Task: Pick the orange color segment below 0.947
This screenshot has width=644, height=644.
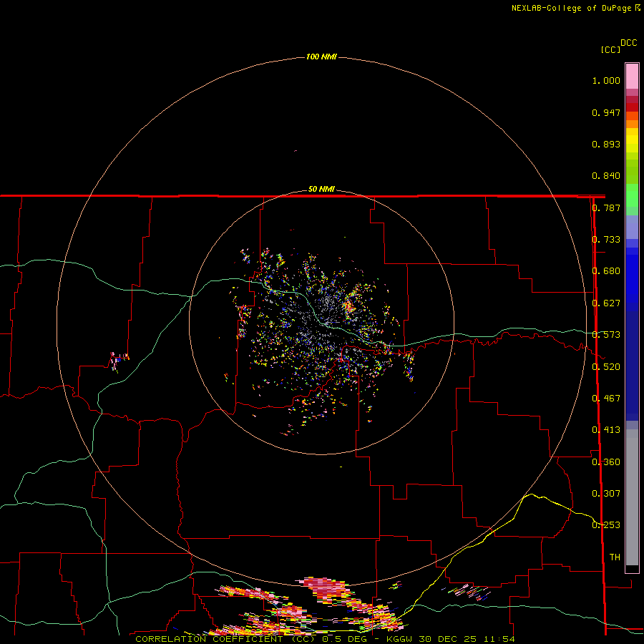Action: point(632,124)
